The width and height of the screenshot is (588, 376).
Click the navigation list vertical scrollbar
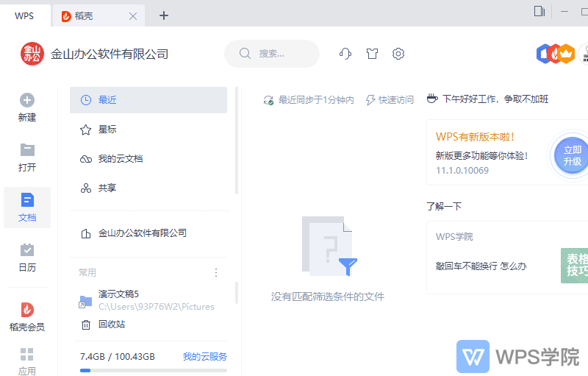coord(237,141)
